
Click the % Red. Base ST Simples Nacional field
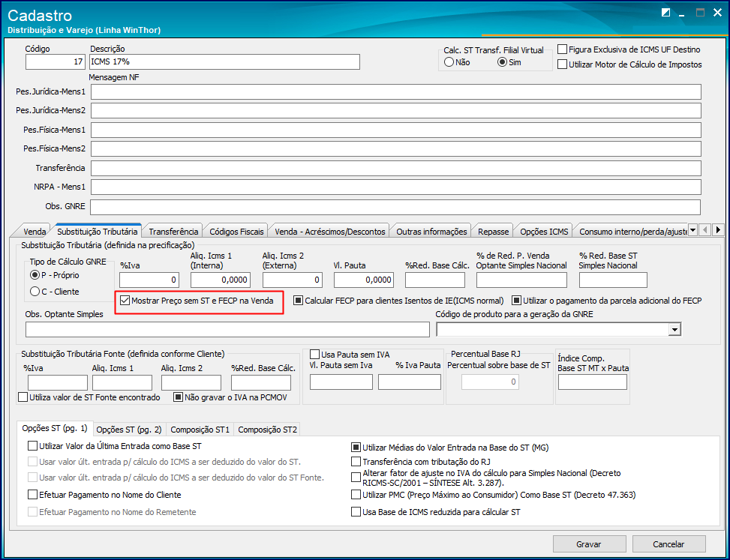click(x=613, y=280)
